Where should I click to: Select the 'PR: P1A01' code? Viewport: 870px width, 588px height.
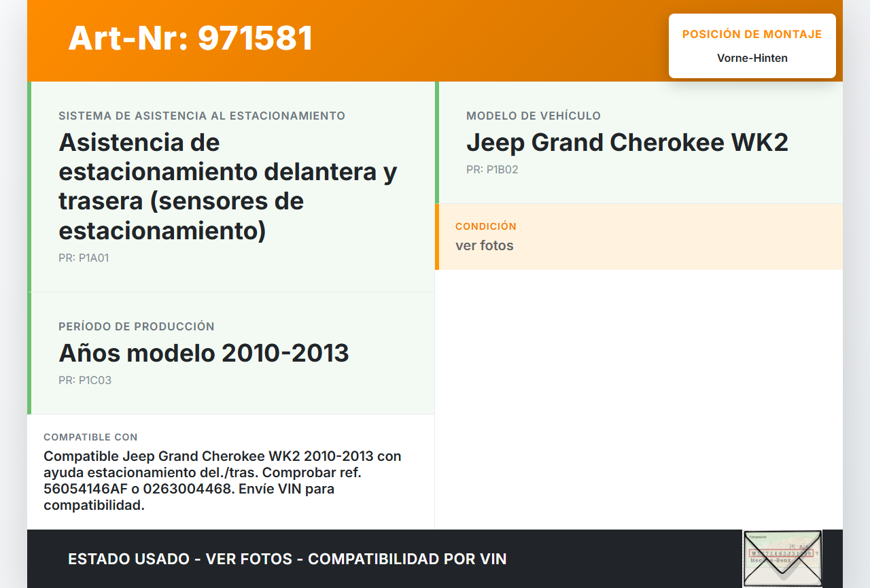(84, 258)
